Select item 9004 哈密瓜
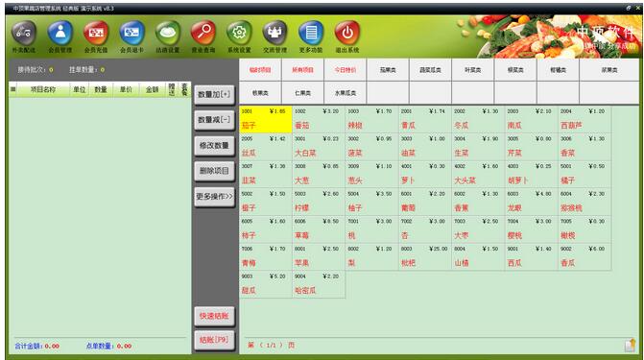Viewport: 644px width, 360px height. [319, 284]
